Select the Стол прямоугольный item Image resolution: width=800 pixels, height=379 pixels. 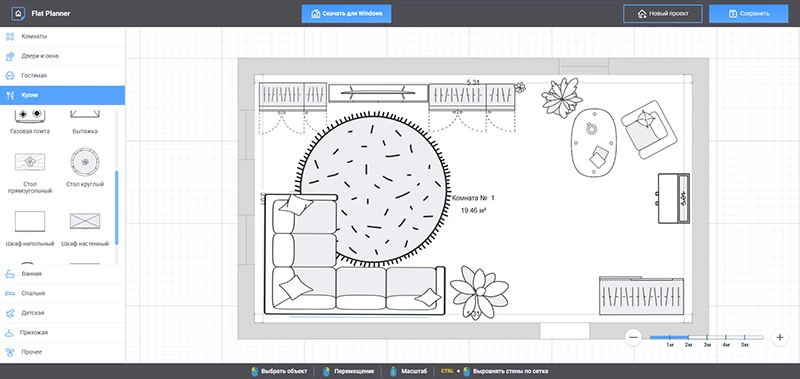(x=30, y=172)
